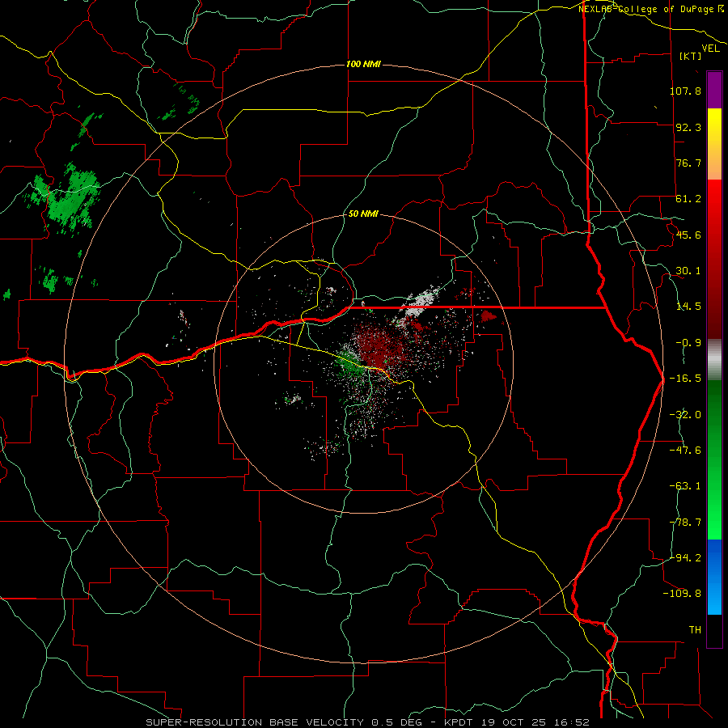Click the 50 NMI range ring label
728x728 pixels.
(x=363, y=214)
